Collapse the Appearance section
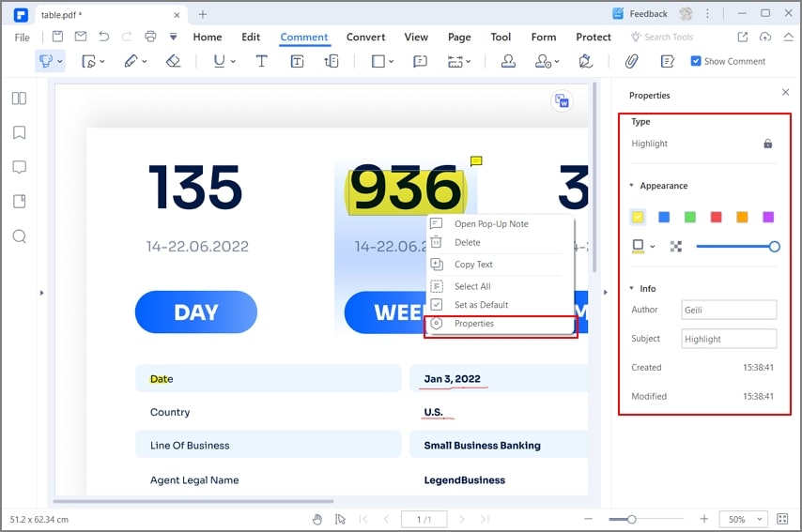The height and width of the screenshot is (532, 802). pos(631,186)
